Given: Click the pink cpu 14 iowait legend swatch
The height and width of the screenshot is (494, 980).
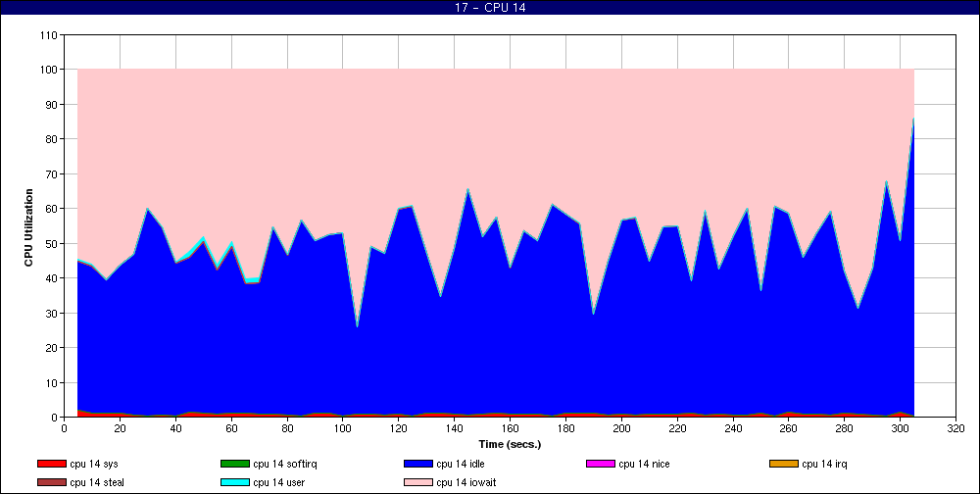Looking at the screenshot, I should [x=418, y=483].
